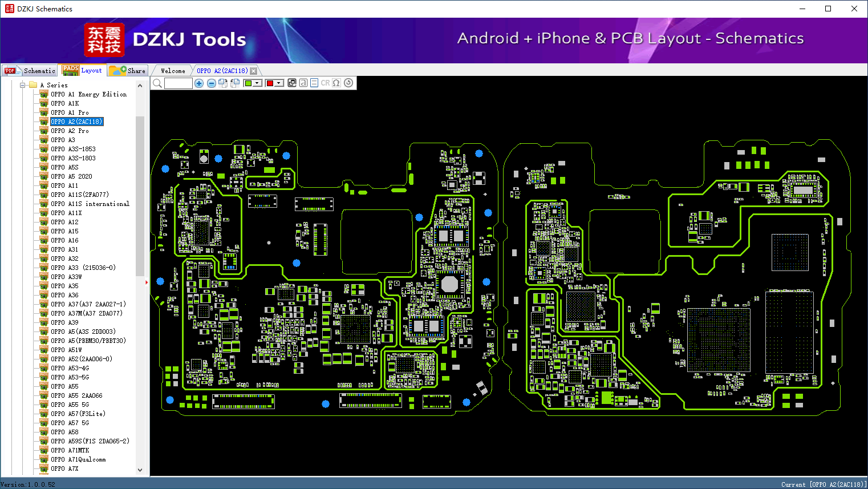This screenshot has width=868, height=489.
Task: Click the model list scroll-up arrow
Action: [x=140, y=86]
